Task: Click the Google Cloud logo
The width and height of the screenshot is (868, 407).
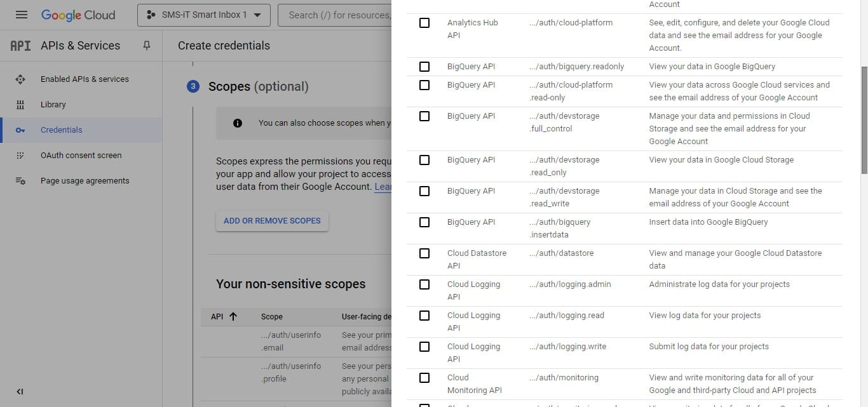Action: pyautogui.click(x=78, y=15)
